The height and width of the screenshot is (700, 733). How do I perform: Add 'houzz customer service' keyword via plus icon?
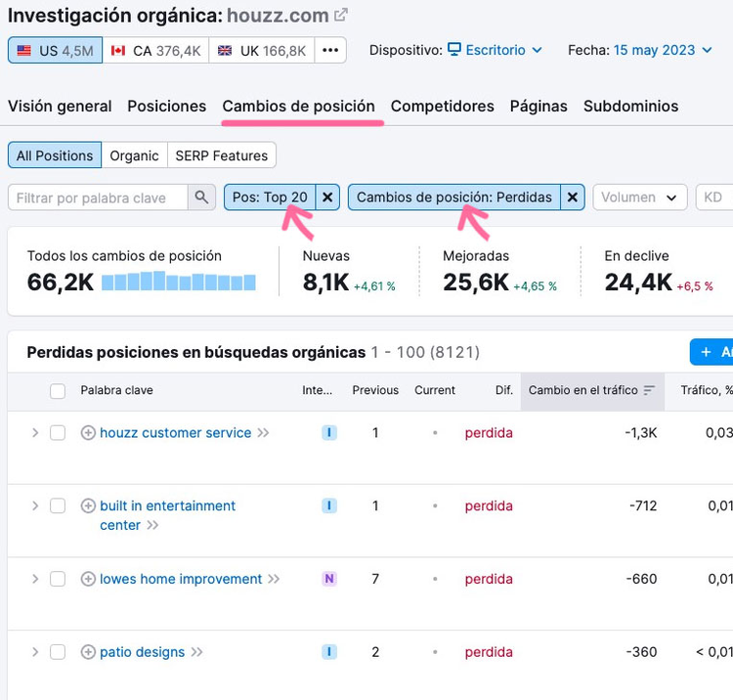tap(88, 432)
